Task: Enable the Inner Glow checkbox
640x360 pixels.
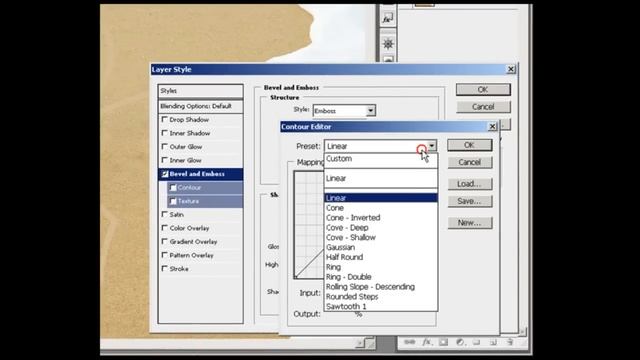Action: point(164,160)
